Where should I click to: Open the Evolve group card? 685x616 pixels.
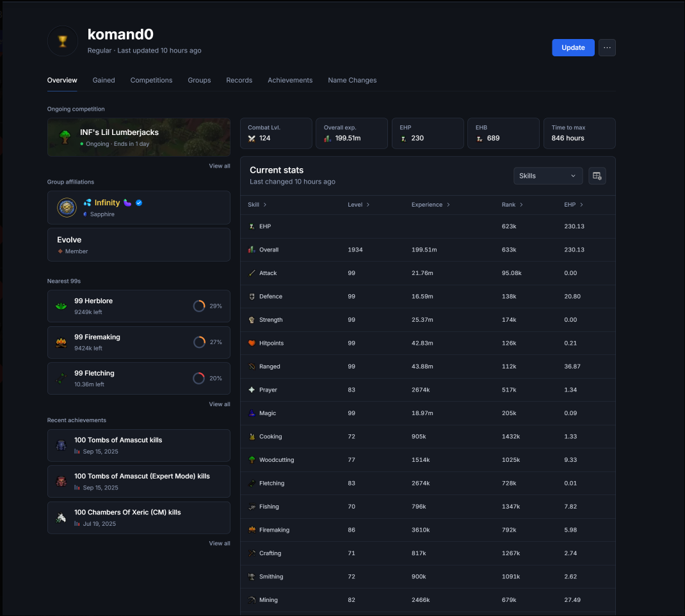click(x=138, y=245)
